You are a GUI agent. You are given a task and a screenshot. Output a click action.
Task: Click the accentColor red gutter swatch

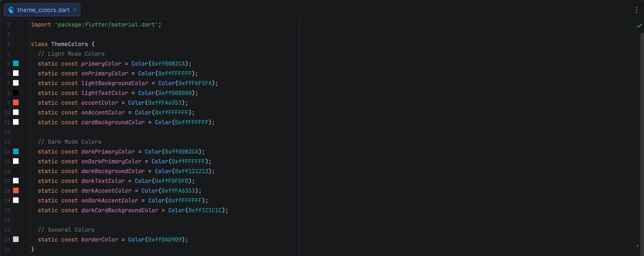(x=16, y=102)
